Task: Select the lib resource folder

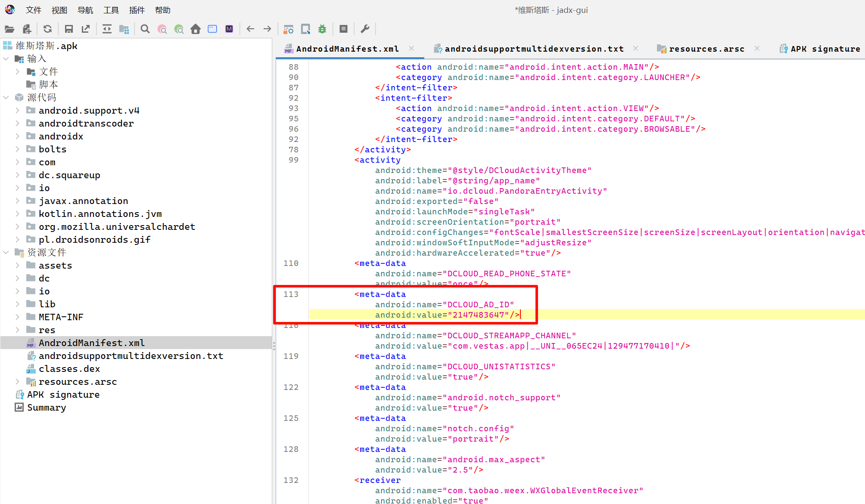Action: coord(47,304)
